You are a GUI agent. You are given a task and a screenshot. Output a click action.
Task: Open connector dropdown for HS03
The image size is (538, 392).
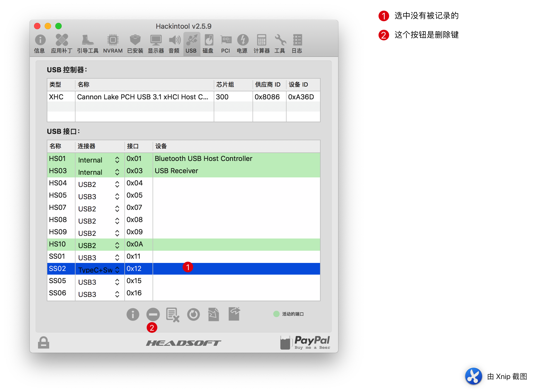pos(99,172)
